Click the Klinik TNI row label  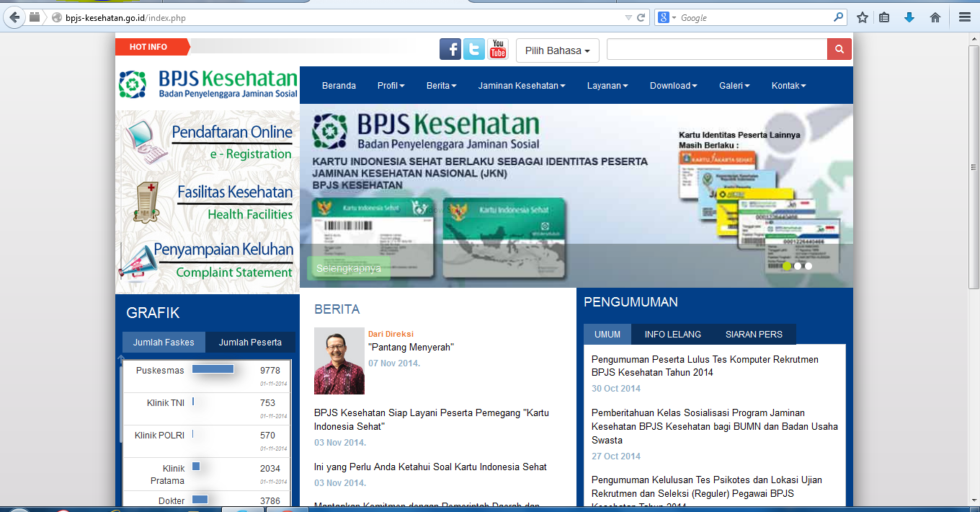tap(166, 403)
